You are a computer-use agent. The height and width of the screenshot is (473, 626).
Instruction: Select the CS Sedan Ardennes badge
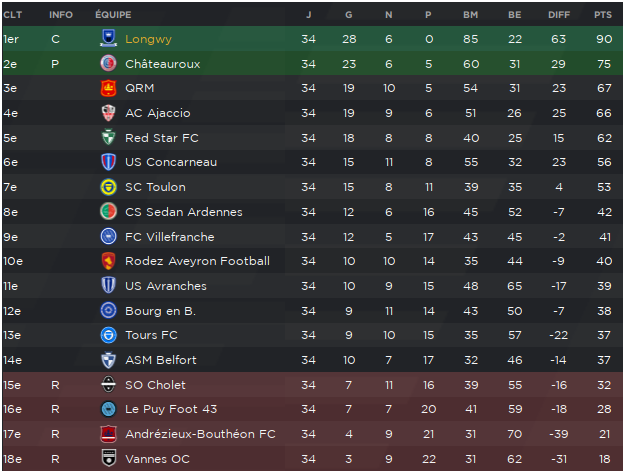point(108,212)
